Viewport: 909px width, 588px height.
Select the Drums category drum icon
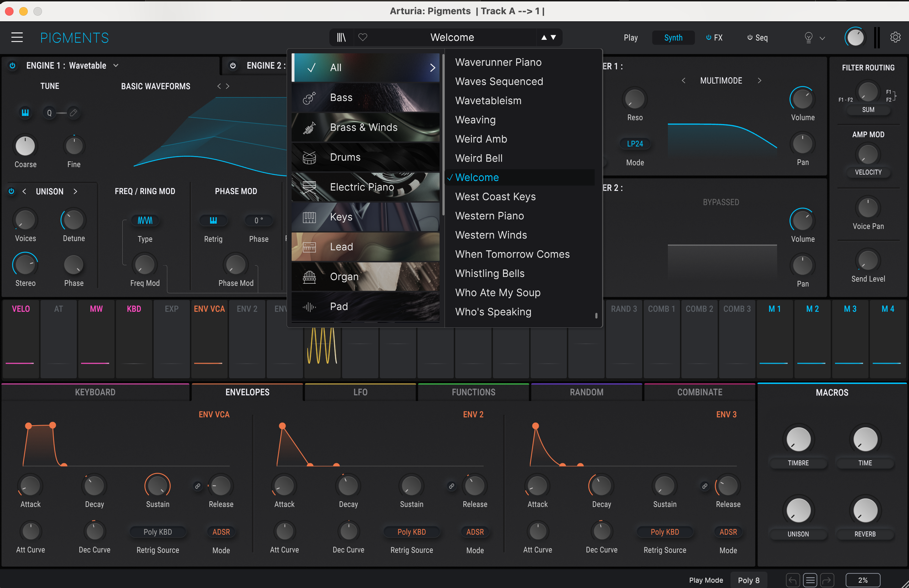[x=309, y=157]
